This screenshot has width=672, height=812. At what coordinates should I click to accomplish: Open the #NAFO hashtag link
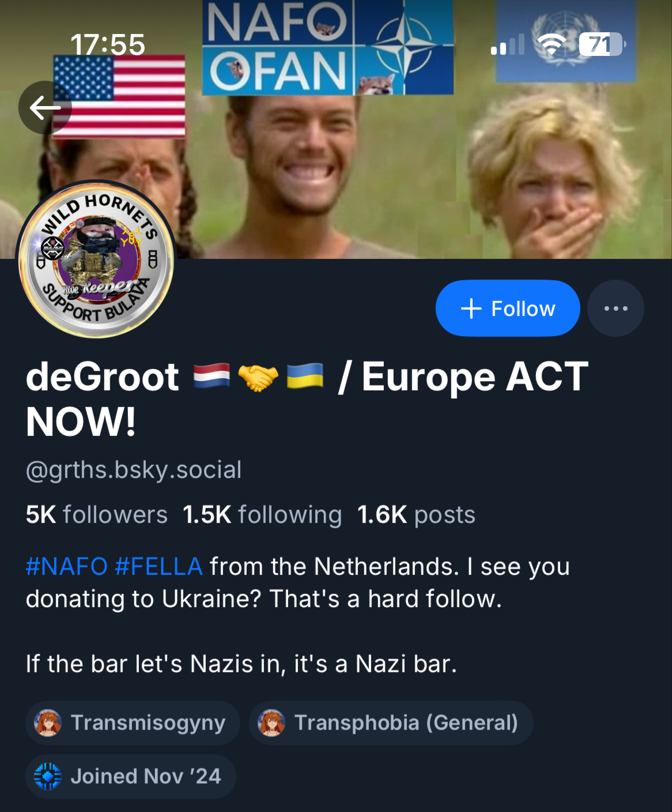[67, 566]
